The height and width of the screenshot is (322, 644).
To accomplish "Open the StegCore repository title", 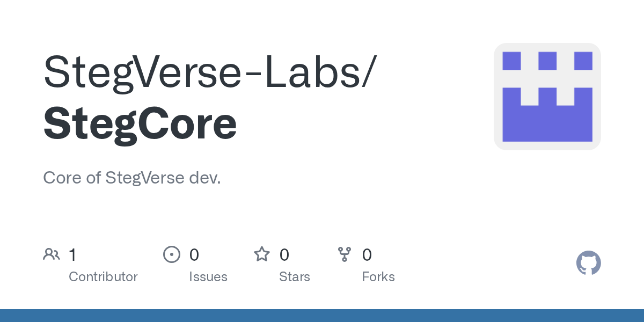I will click(x=140, y=124).
